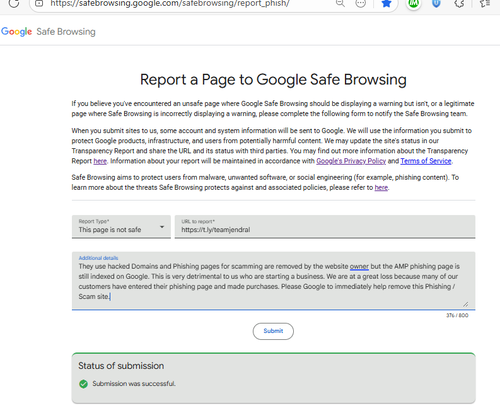500x420 pixels.
Task: Click the site info lock icon
Action: pyautogui.click(x=39, y=3)
